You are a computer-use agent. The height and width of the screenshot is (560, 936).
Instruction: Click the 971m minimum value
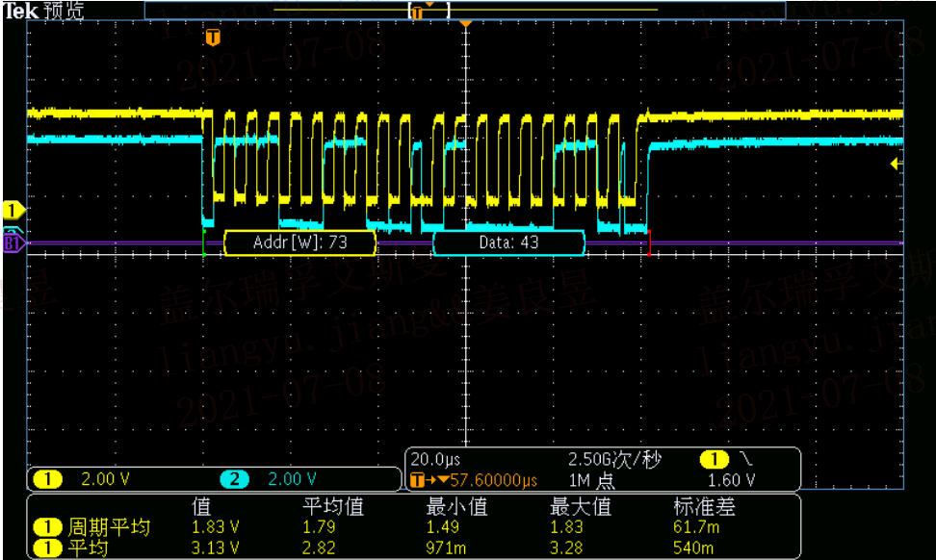446,547
